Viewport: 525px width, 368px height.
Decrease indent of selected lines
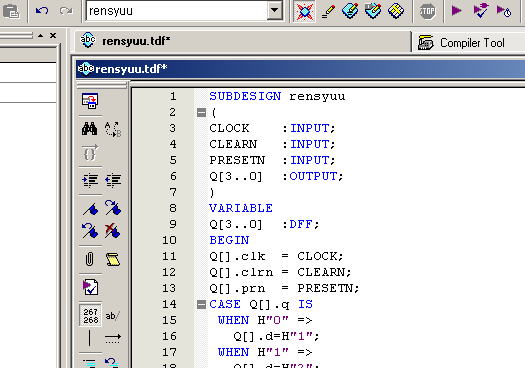tap(113, 180)
